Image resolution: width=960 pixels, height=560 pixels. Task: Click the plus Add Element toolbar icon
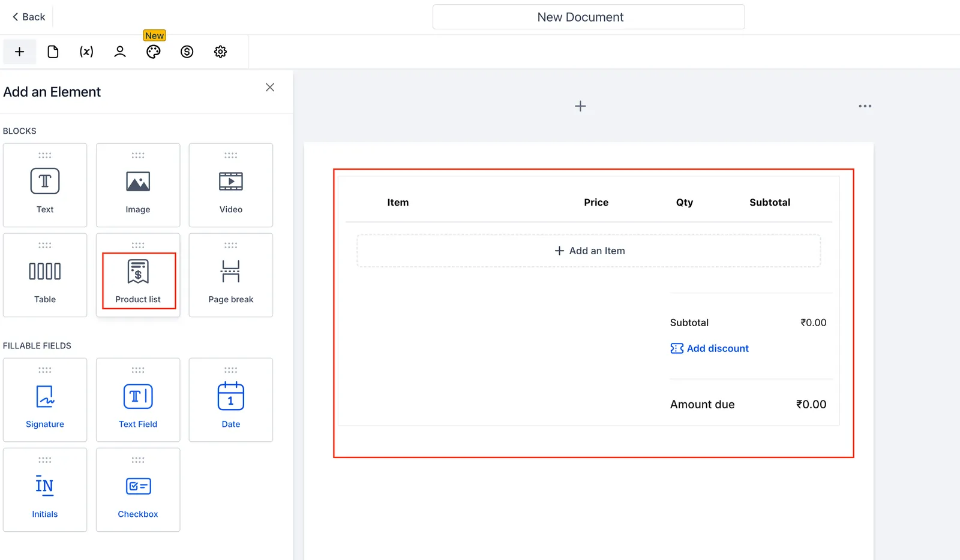(x=20, y=52)
